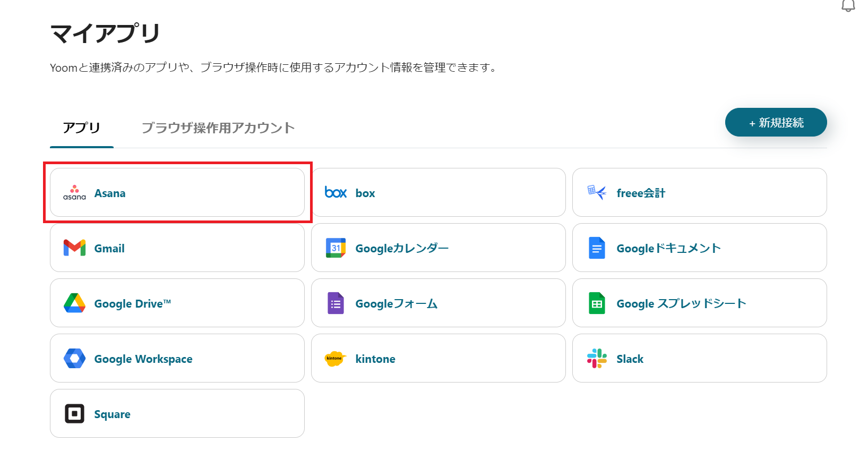Open the kintone app card
This screenshot has width=868, height=467.
tap(439, 358)
